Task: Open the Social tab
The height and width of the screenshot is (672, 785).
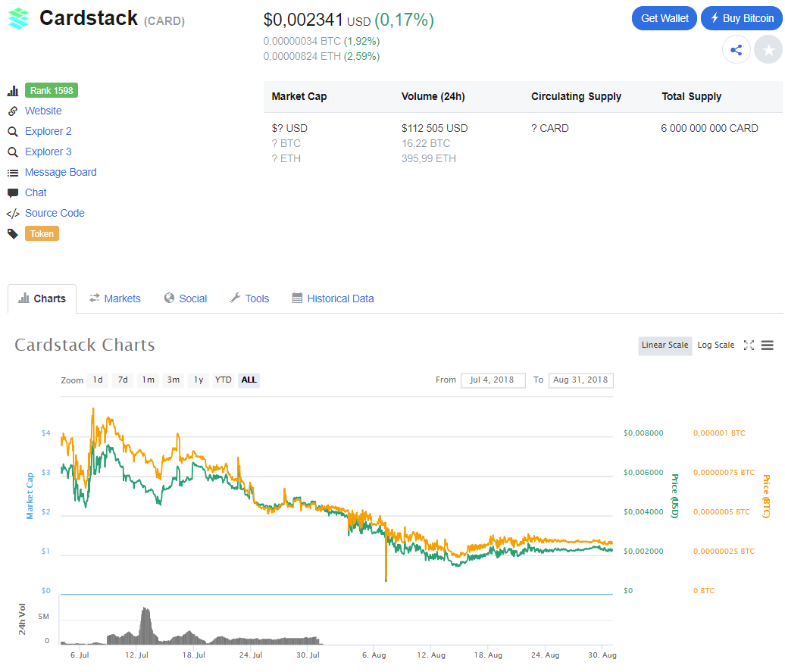Action: (186, 298)
